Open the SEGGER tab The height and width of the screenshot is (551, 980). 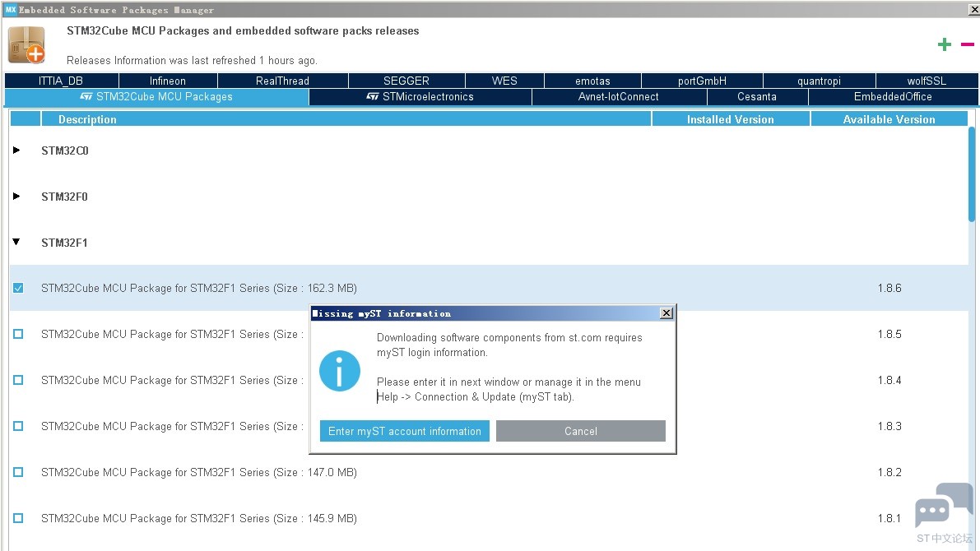pos(406,81)
